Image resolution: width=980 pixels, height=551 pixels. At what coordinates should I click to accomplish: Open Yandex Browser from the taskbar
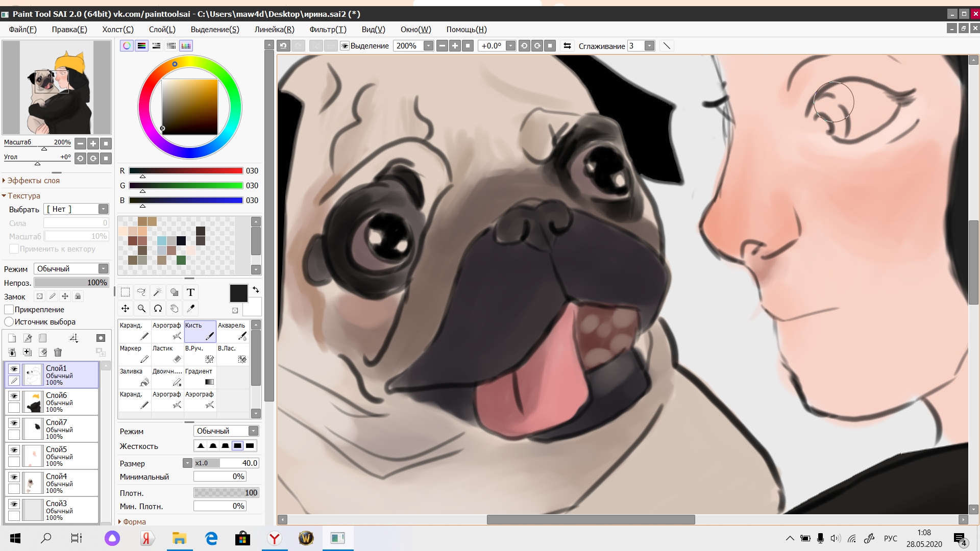pyautogui.click(x=275, y=538)
